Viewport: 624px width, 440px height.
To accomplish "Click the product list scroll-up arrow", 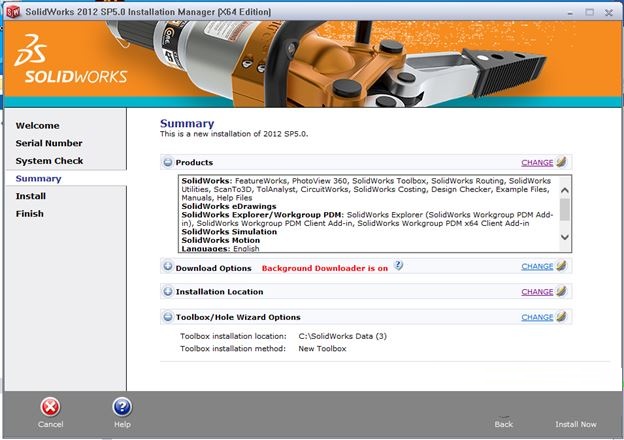I will [565, 190].
